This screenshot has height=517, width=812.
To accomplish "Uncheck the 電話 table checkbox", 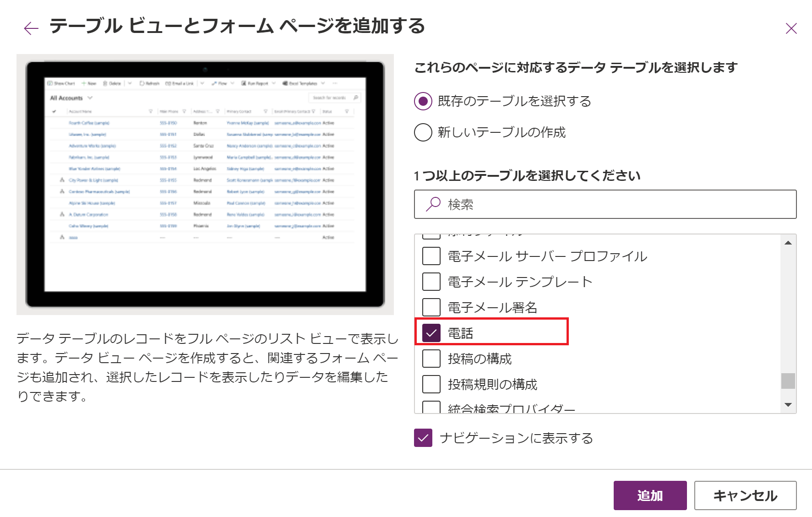I will (x=431, y=333).
